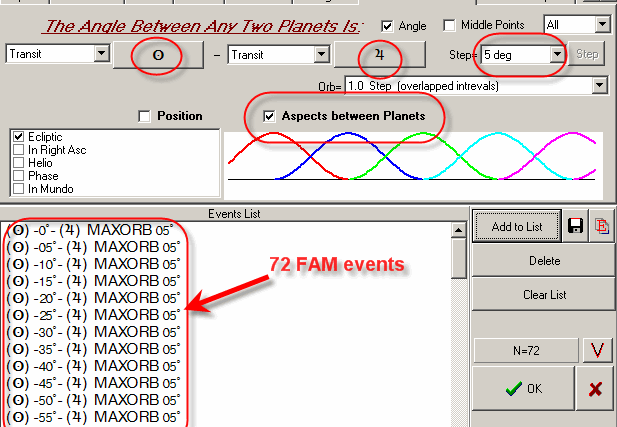Click the Add to List button
Image resolution: width=617 pixels, height=427 pixels.
click(517, 227)
